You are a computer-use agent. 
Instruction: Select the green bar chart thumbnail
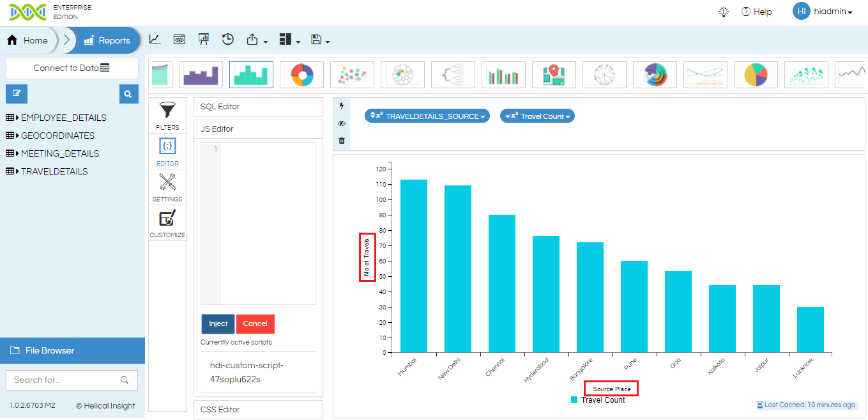coord(251,75)
